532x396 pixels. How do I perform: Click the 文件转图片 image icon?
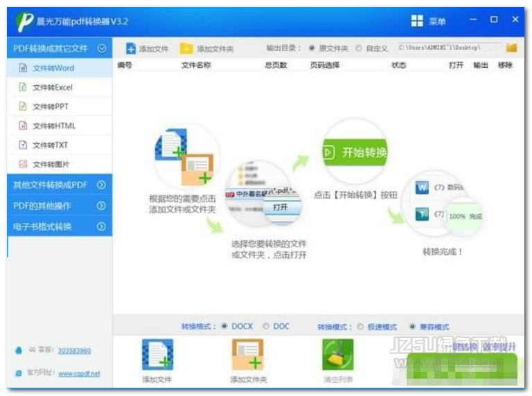(x=23, y=165)
